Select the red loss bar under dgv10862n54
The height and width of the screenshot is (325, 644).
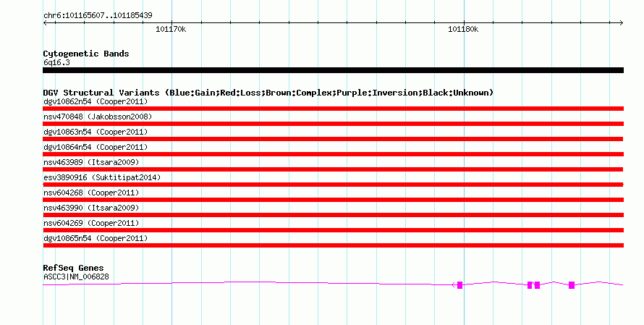pyautogui.click(x=333, y=109)
